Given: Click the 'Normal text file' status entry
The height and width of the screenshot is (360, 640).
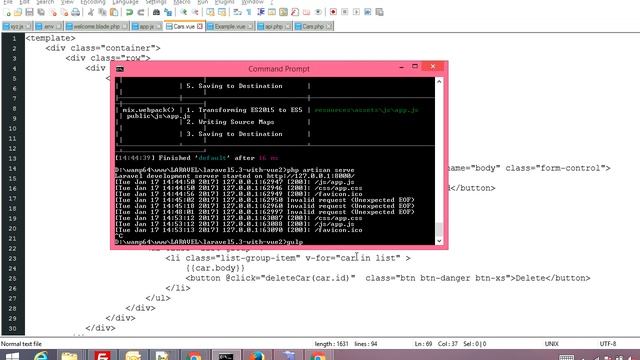Looking at the screenshot, I should click(21, 344).
